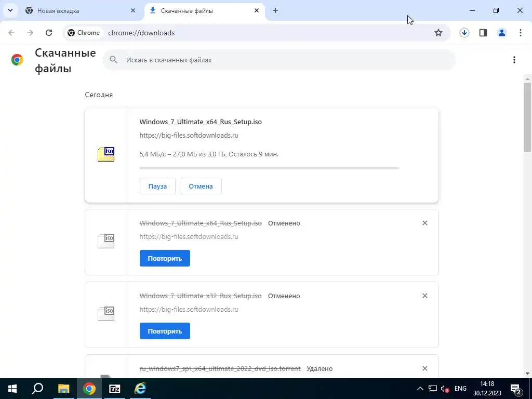Open the active Windows_7_Ultimate_x64_Rus_Setup.iso file name

pyautogui.click(x=201, y=122)
